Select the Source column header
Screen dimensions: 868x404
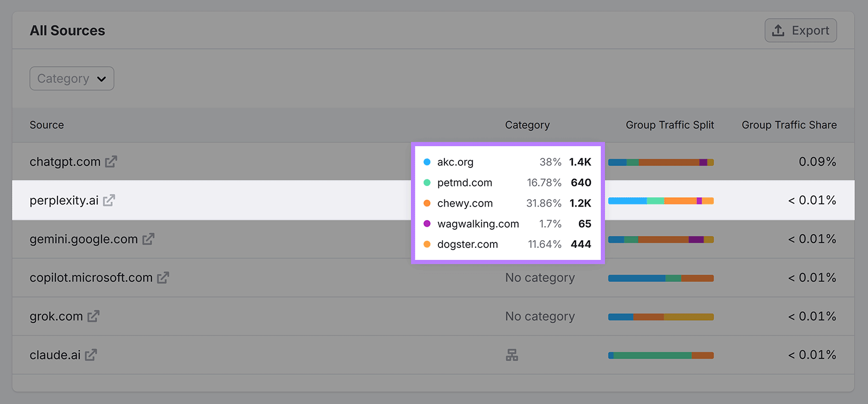click(46, 125)
